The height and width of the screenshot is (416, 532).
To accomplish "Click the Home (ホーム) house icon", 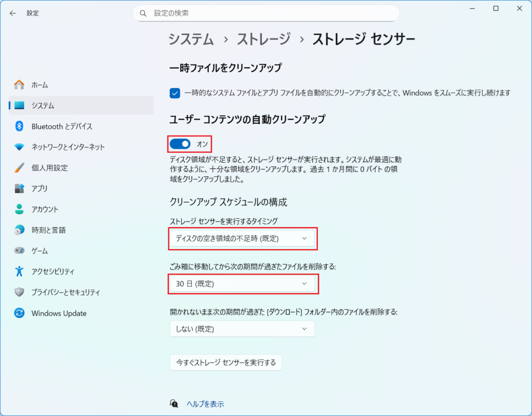I will point(19,85).
